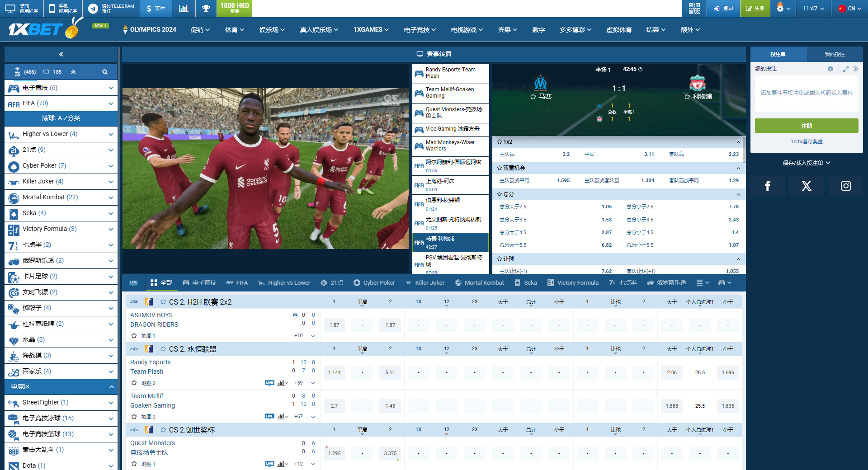Open 马赛-利物浦 stream in match list
Screen dimensions: 868x470
pos(451,242)
